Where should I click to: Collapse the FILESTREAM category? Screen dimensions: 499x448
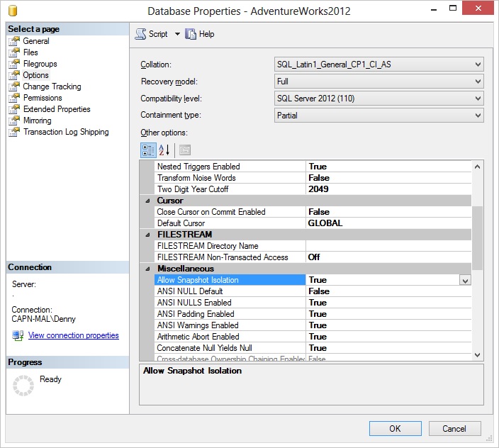(x=147, y=235)
